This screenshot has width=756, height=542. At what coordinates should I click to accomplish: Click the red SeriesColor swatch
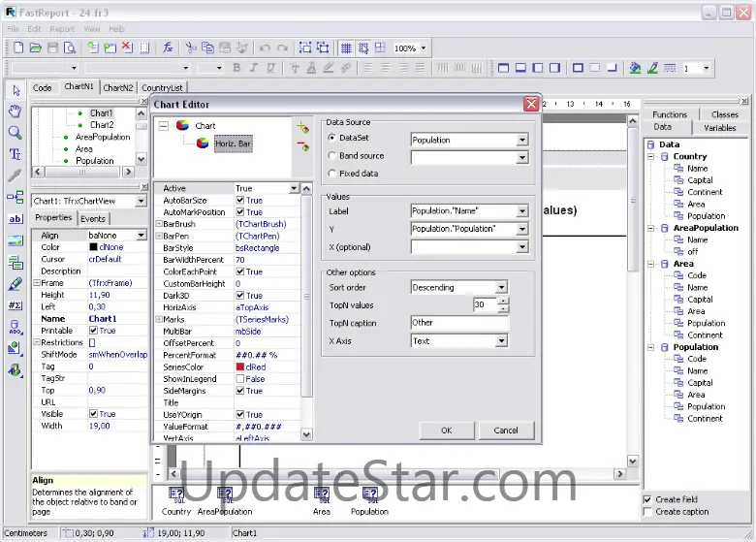tap(240, 367)
